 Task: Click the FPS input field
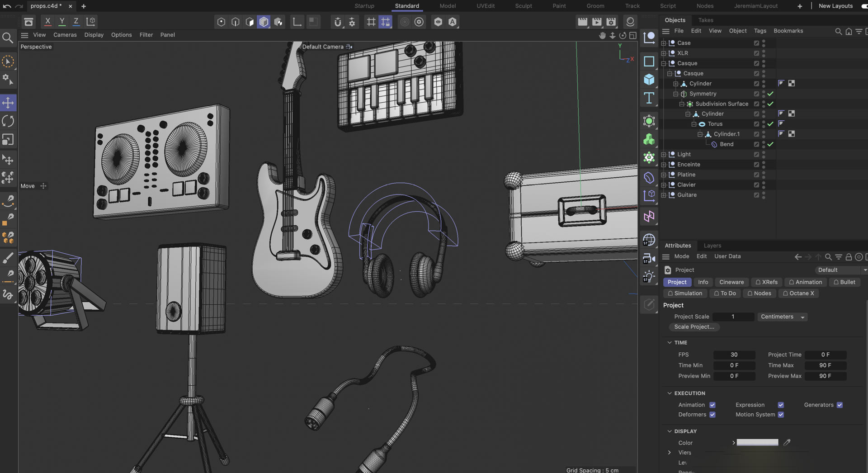(x=734, y=355)
